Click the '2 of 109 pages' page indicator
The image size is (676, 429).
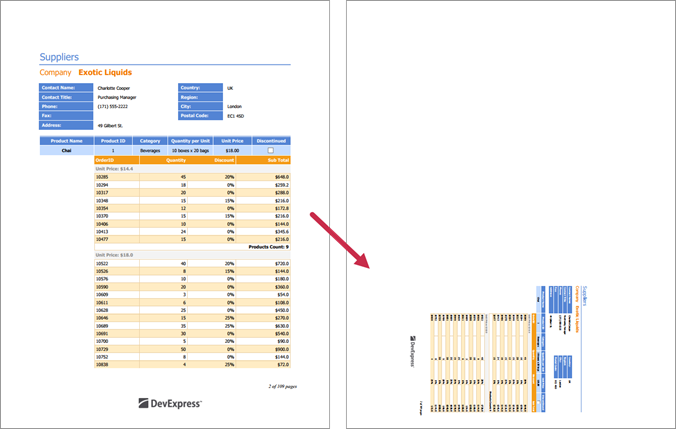282,384
